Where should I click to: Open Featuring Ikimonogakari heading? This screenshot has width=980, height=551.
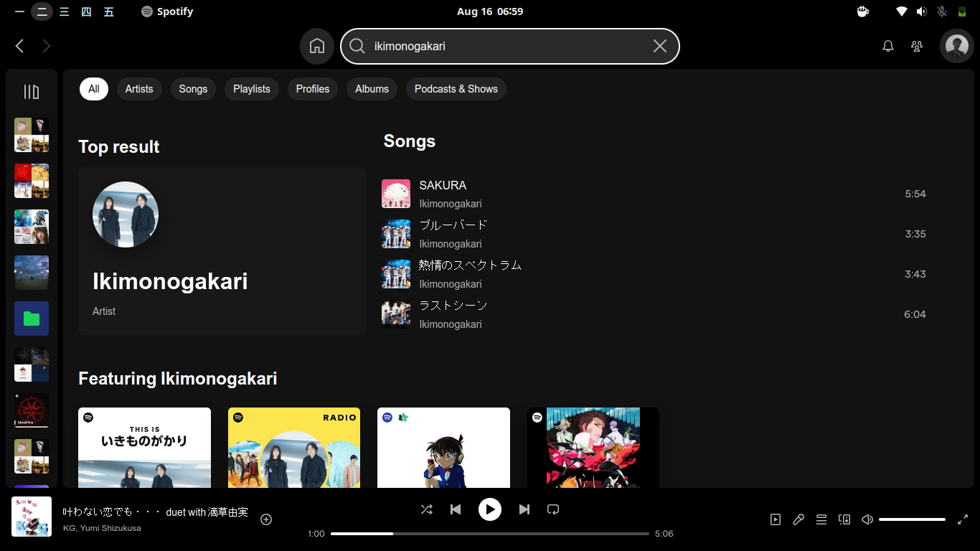click(x=178, y=378)
